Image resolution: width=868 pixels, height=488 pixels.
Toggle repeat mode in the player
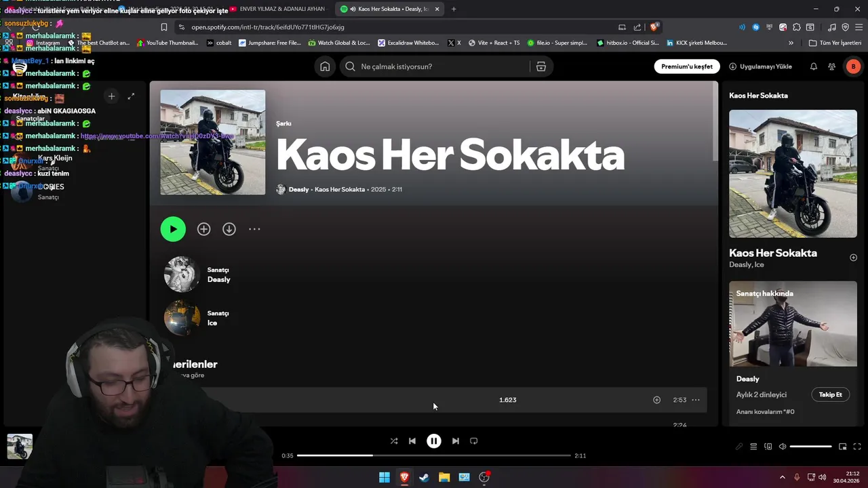click(x=474, y=441)
